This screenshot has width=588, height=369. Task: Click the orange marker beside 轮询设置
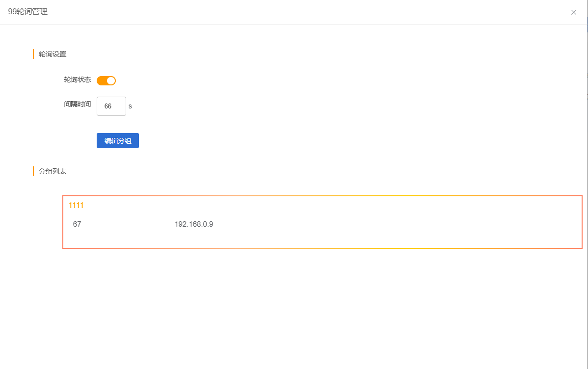(x=33, y=54)
